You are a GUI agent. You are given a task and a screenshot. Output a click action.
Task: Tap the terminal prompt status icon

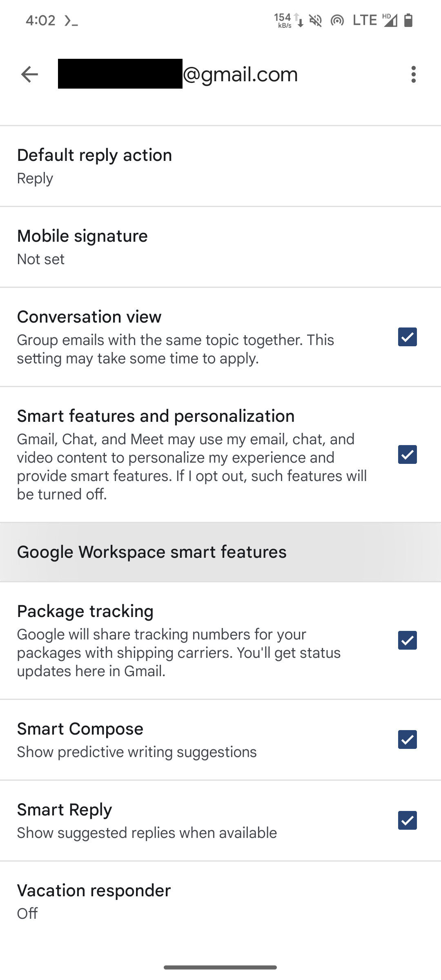(x=71, y=20)
